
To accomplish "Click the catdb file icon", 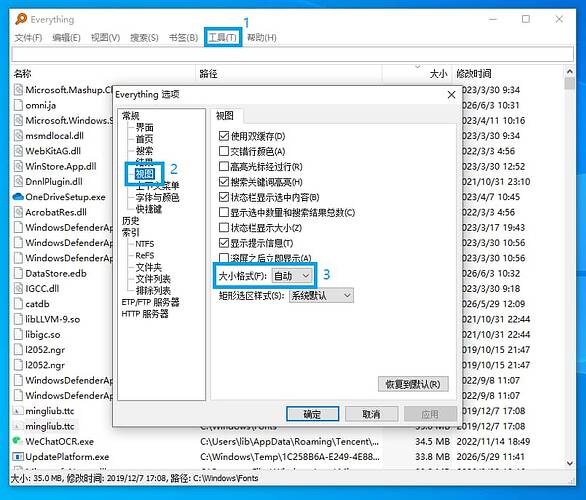I will 18,304.
